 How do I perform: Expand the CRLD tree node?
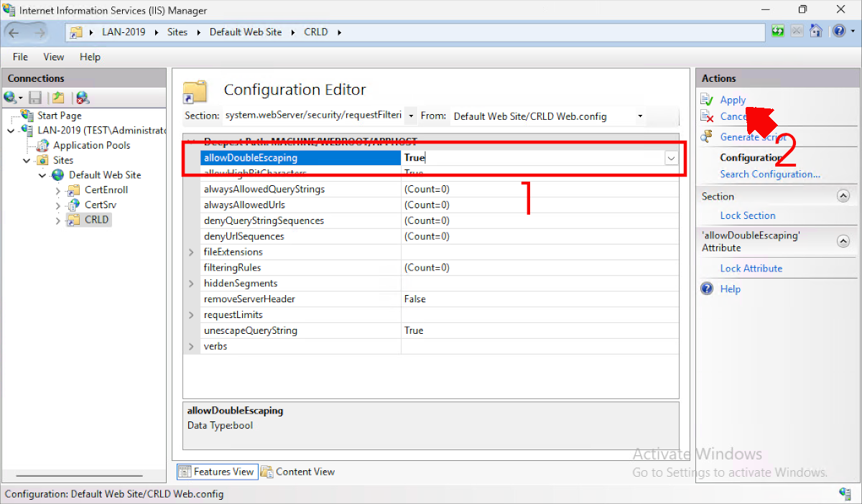pos(58,220)
